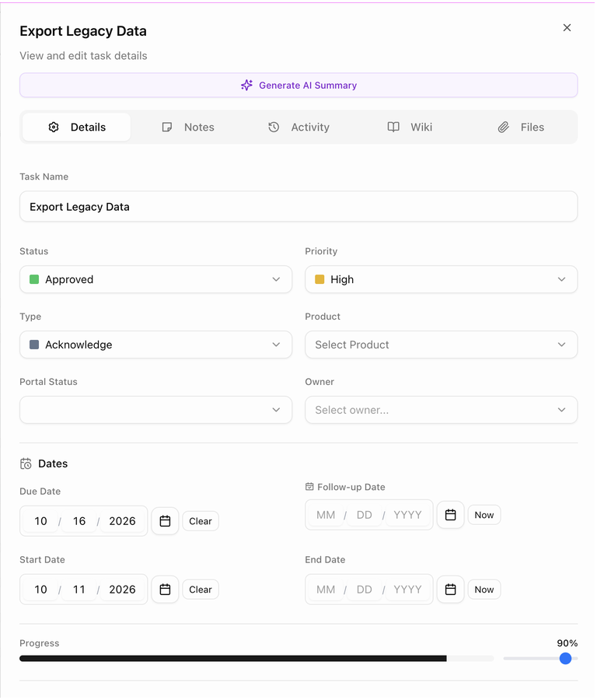Open the Start Date calendar picker
Screen dimensions: 597x700
click(x=165, y=590)
